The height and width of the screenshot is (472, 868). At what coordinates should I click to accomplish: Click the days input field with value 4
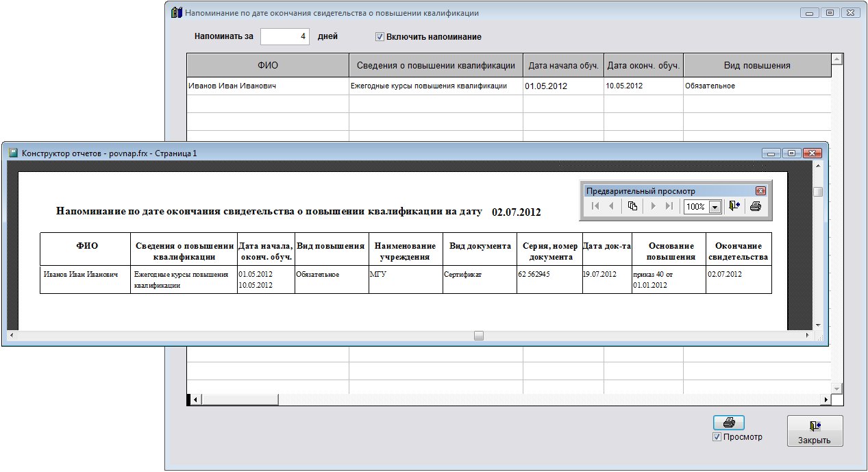[284, 36]
